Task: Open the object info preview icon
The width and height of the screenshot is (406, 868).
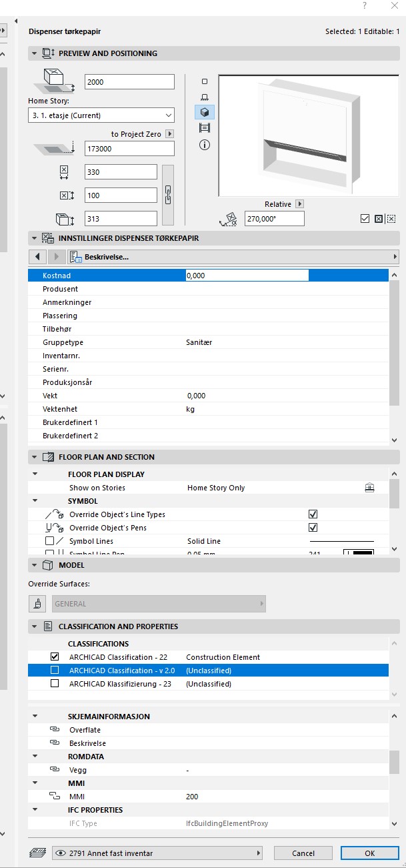Action: (x=205, y=145)
